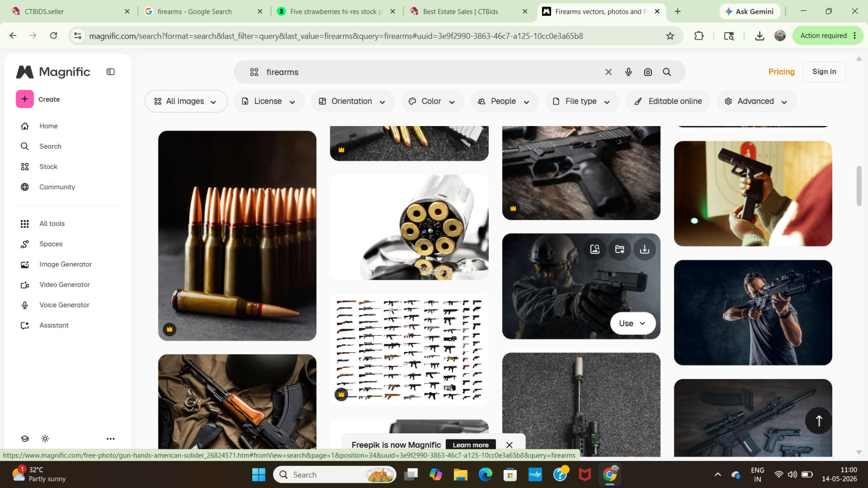Image resolution: width=868 pixels, height=488 pixels.
Task: Click the scroll back to top arrow
Action: (x=819, y=421)
